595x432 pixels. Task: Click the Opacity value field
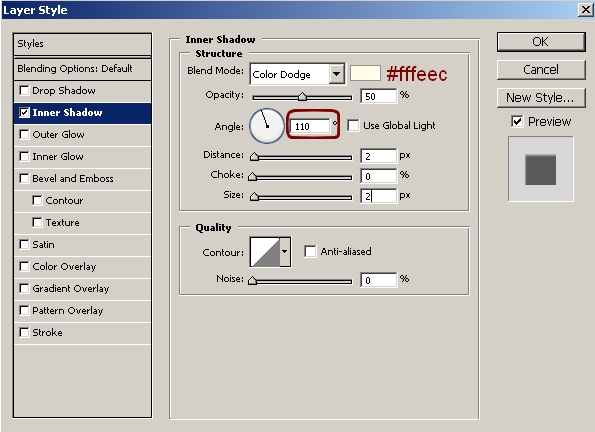point(378,96)
